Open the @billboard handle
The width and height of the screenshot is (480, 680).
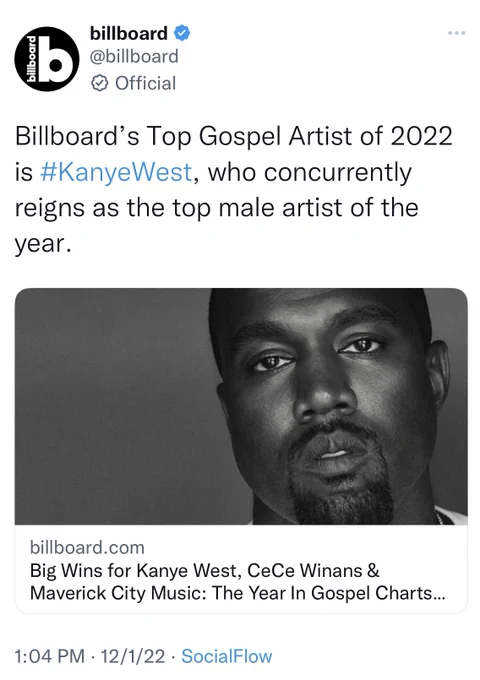tap(134, 56)
